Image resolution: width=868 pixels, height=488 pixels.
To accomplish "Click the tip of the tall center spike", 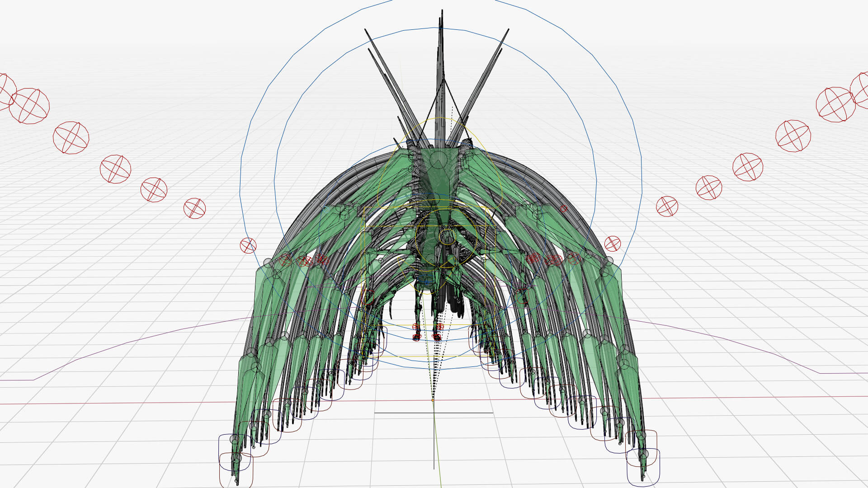I will click(441, 13).
